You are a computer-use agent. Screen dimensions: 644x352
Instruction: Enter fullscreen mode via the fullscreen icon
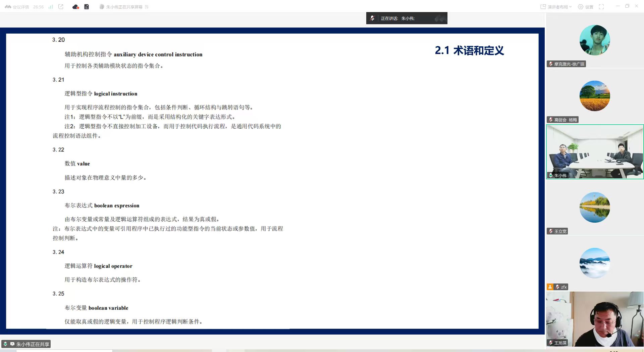coord(601,7)
